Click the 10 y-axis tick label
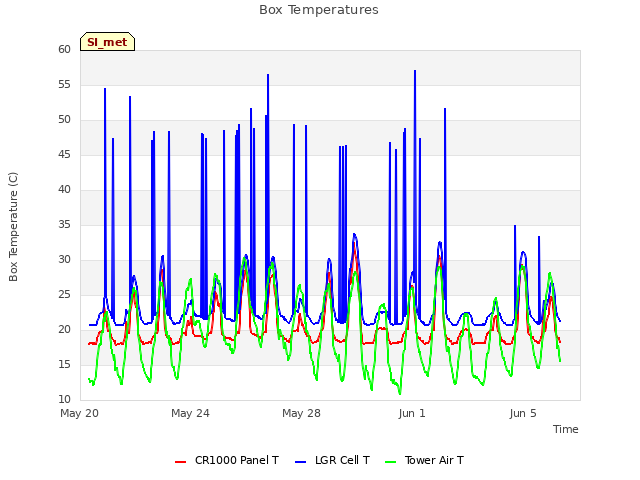The height and width of the screenshot is (480, 640). 64,399
